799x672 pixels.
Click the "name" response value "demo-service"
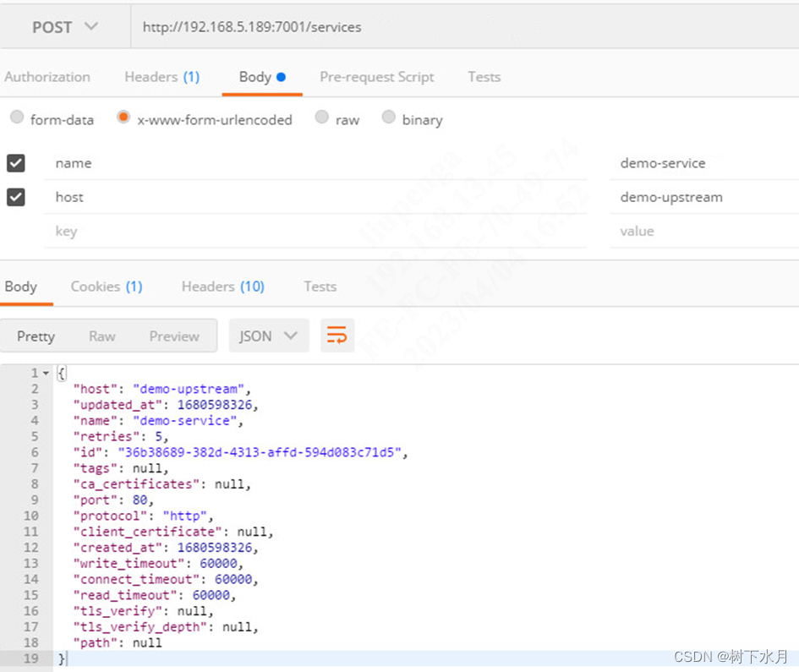point(185,421)
